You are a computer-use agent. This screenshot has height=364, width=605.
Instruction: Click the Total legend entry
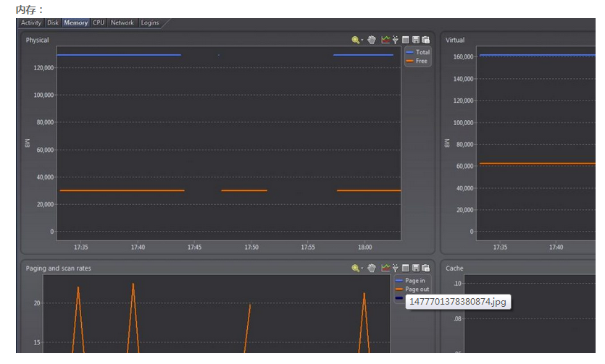pos(418,52)
